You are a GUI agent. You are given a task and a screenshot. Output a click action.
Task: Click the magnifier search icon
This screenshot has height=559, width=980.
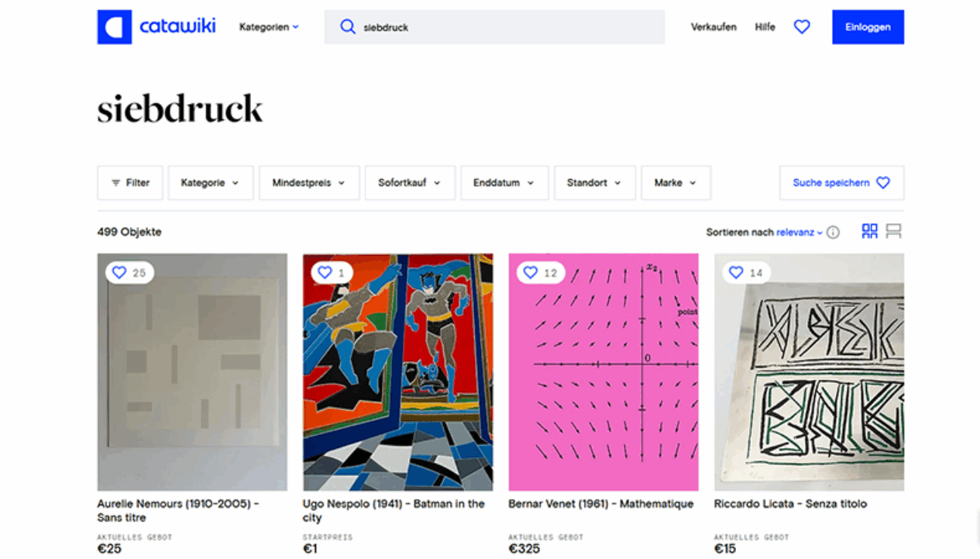[348, 27]
